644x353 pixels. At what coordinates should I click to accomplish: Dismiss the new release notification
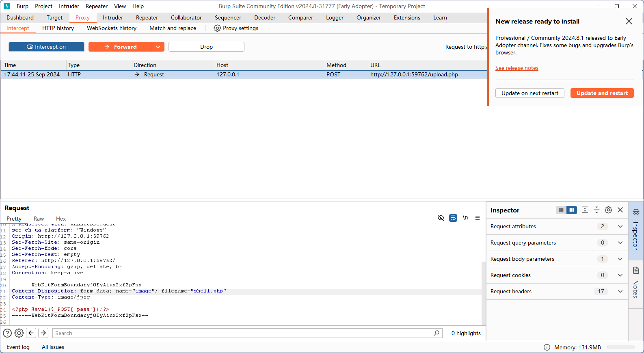(x=629, y=21)
